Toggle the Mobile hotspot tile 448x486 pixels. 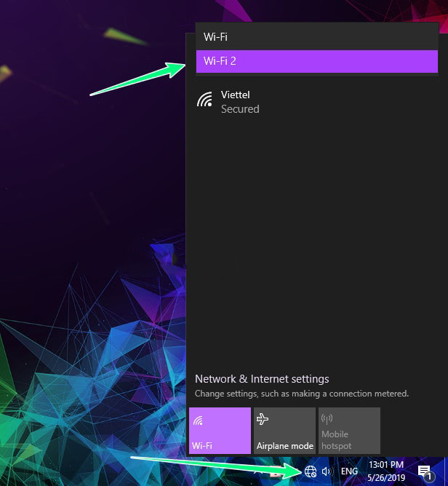[x=349, y=431]
